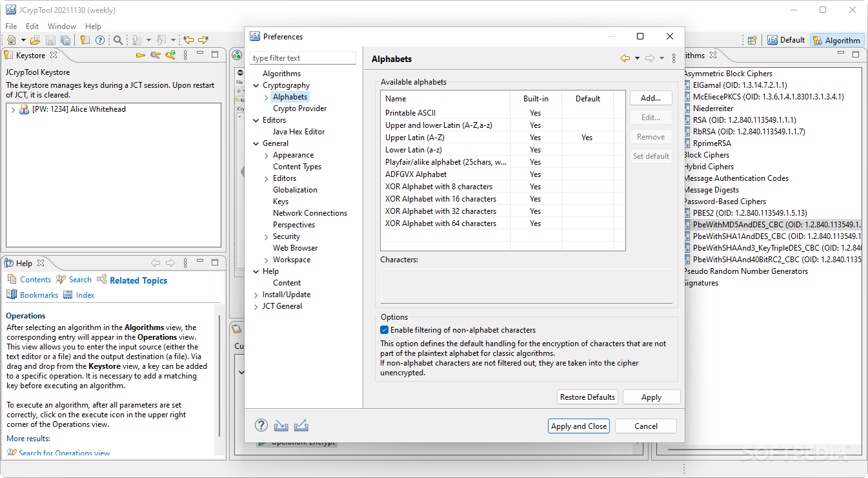This screenshot has width=868, height=478.
Task: Expand the Alphabets tree node
Action: tap(267, 97)
